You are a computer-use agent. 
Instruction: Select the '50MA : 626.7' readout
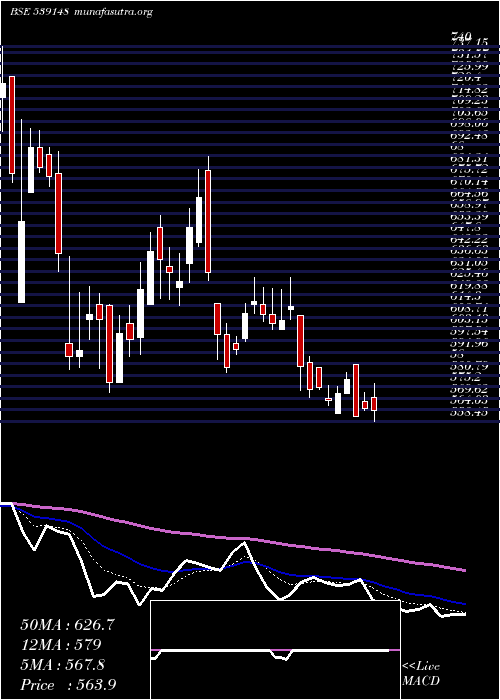(67, 625)
